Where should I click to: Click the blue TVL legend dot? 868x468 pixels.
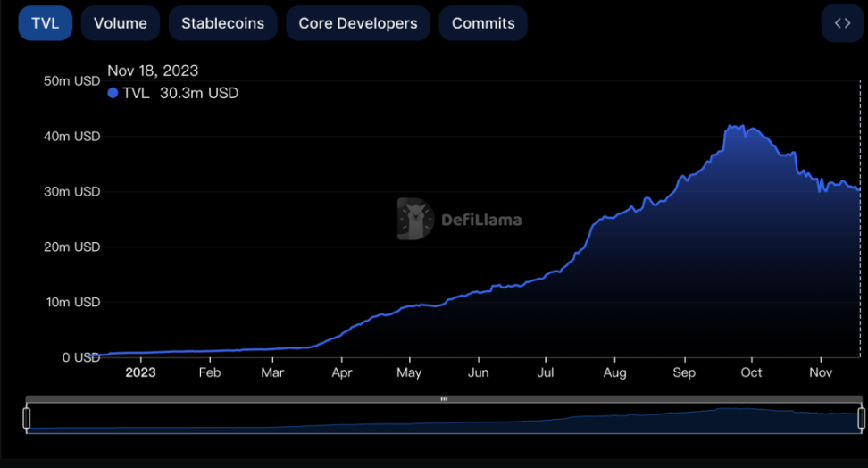pyautogui.click(x=113, y=93)
